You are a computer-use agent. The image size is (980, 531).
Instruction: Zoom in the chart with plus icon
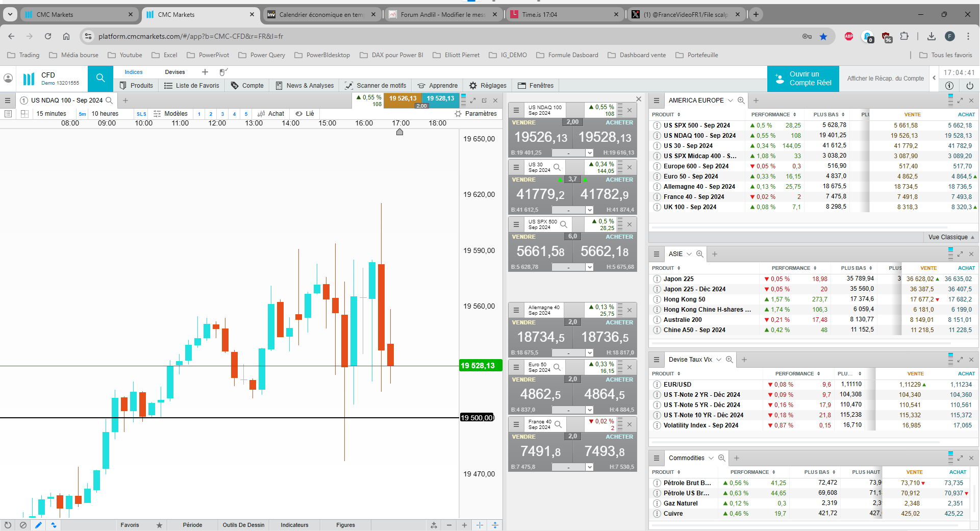click(464, 525)
